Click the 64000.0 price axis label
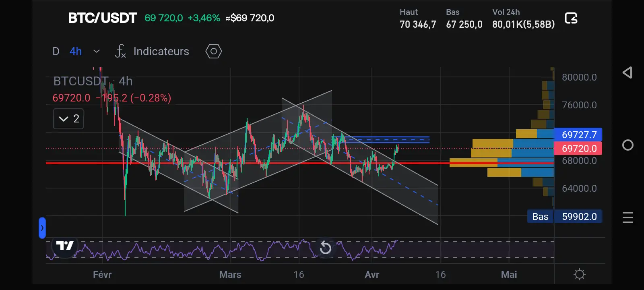 point(579,188)
